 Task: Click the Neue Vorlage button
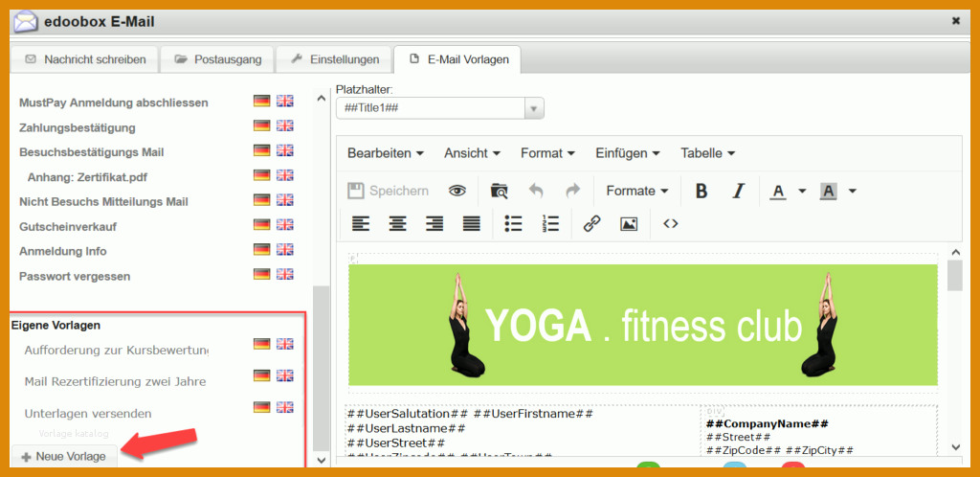point(64,456)
